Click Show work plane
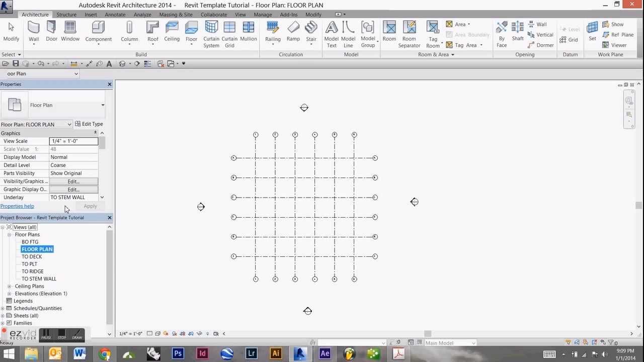The image size is (644, 362). (612, 24)
